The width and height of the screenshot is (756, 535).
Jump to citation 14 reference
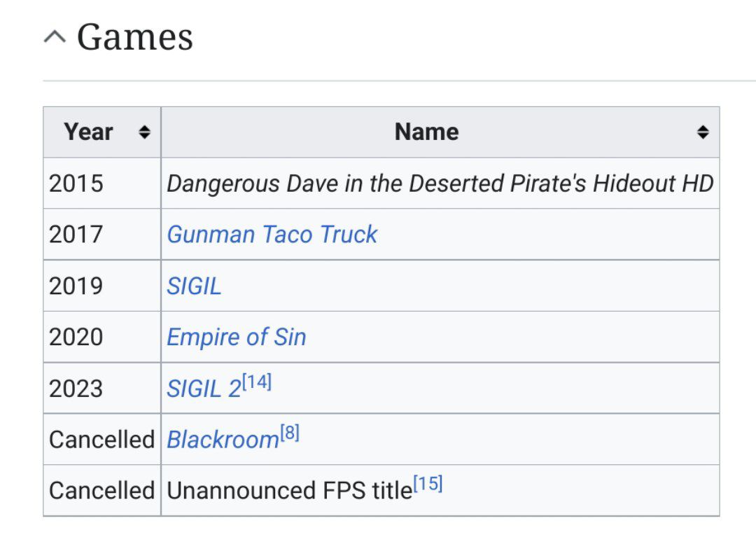pyautogui.click(x=257, y=382)
